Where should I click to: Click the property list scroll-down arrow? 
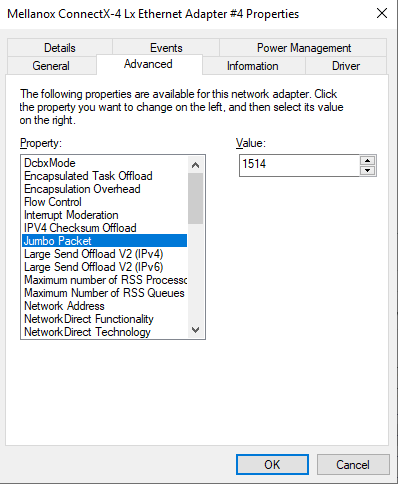tap(196, 330)
